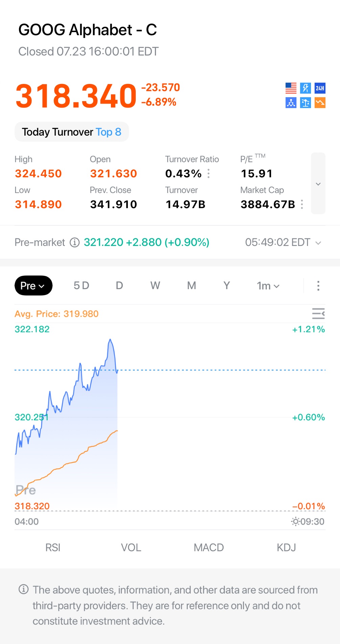The image size is (340, 644).
Task: Open the Pre session dropdown
Action: point(33,286)
